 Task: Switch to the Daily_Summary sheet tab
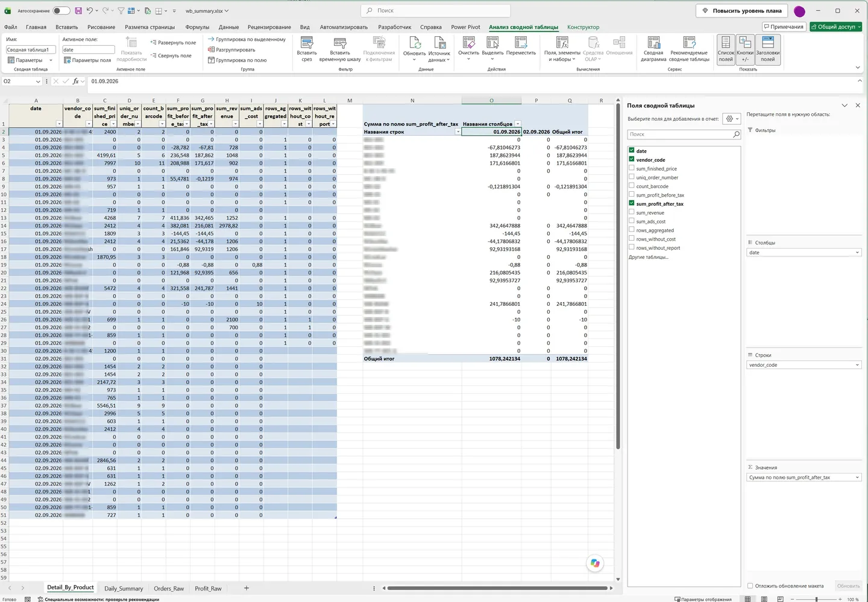point(124,588)
